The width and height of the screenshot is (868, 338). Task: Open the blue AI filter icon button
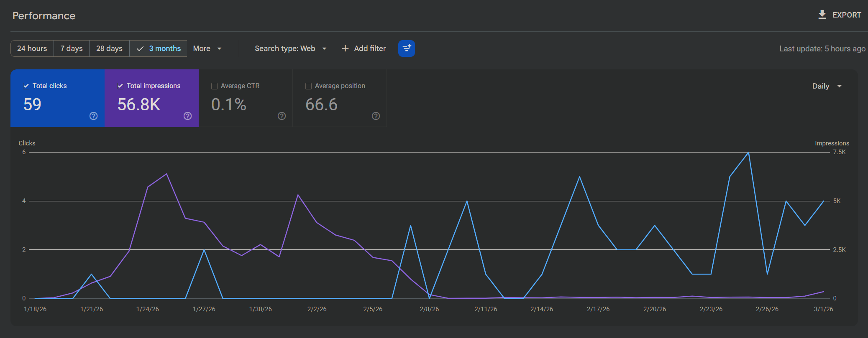(406, 48)
